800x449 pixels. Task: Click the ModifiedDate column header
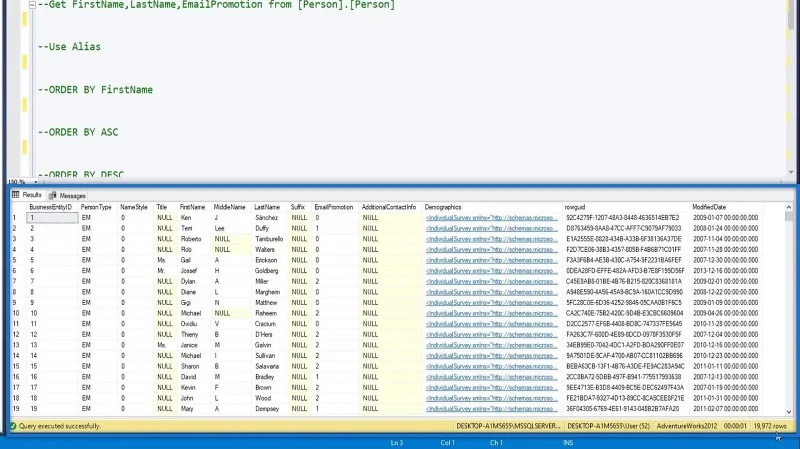[x=709, y=207]
